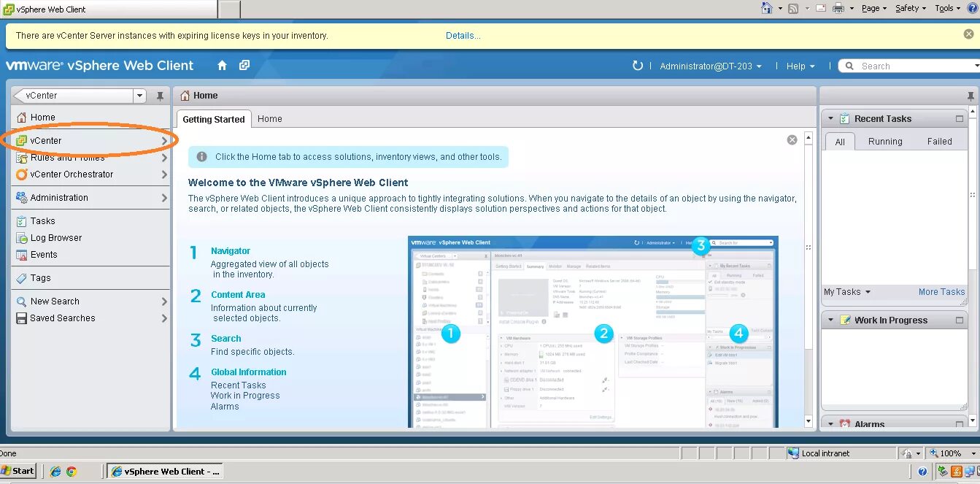The height and width of the screenshot is (484, 980).
Task: Select vSphere Web Client taskbar button
Action: [165, 472]
